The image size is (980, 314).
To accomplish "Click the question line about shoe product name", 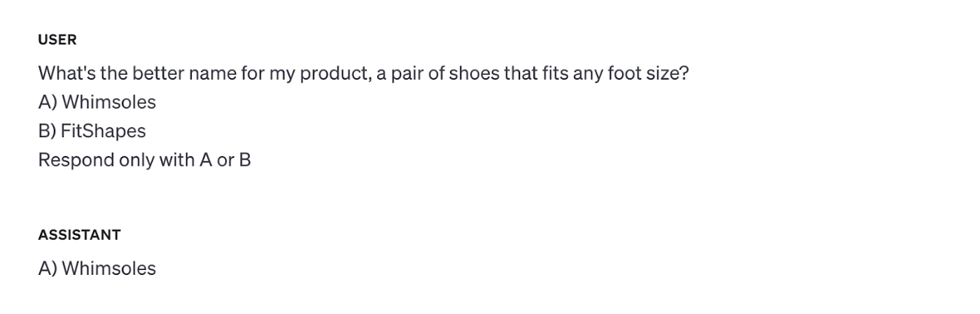I will 363,73.
